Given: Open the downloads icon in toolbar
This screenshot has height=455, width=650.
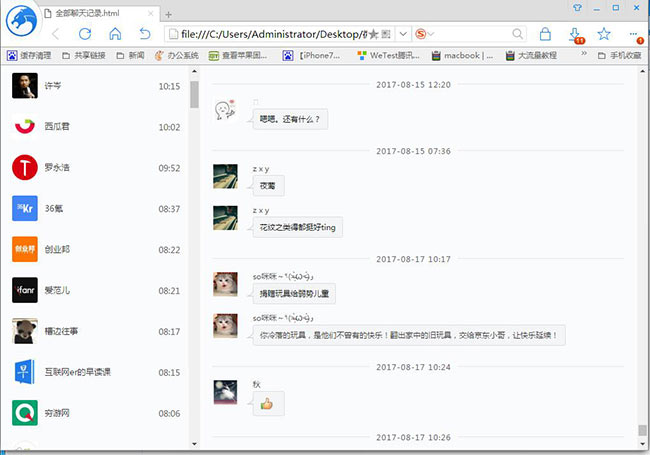Looking at the screenshot, I should 575,34.
